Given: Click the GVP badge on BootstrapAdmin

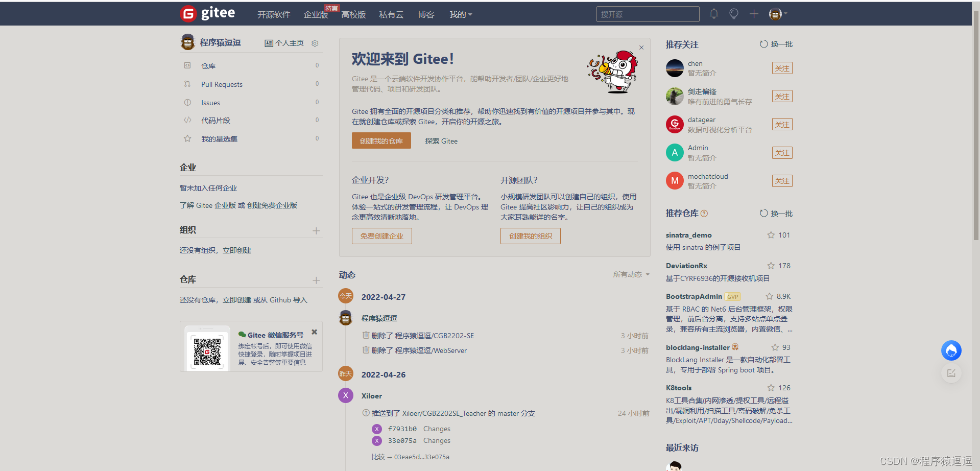Looking at the screenshot, I should tap(733, 297).
